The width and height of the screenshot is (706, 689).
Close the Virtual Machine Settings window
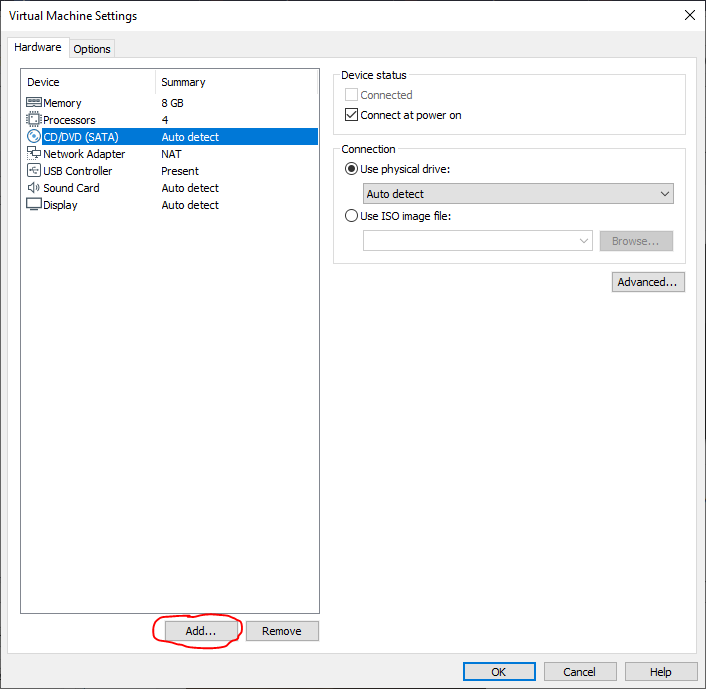pos(689,15)
